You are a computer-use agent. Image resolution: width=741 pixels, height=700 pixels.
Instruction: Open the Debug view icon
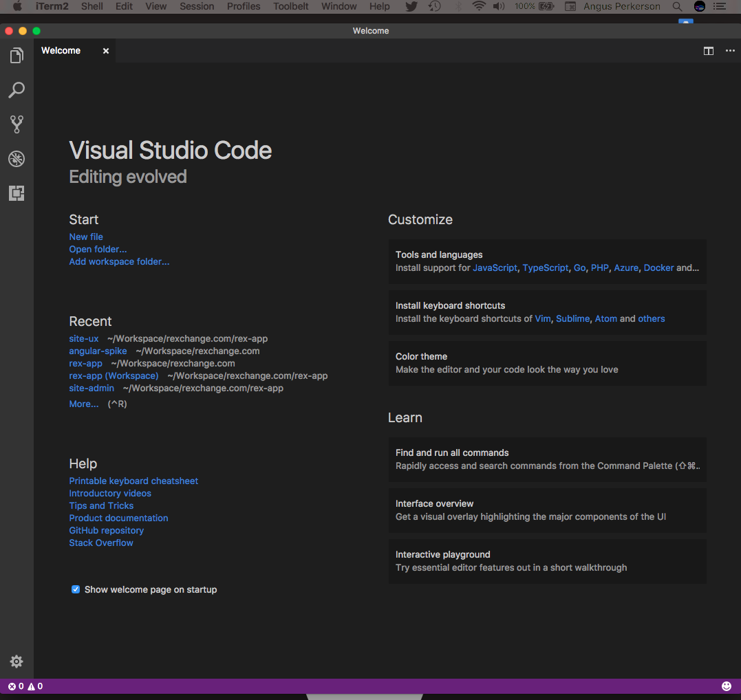coord(17,158)
